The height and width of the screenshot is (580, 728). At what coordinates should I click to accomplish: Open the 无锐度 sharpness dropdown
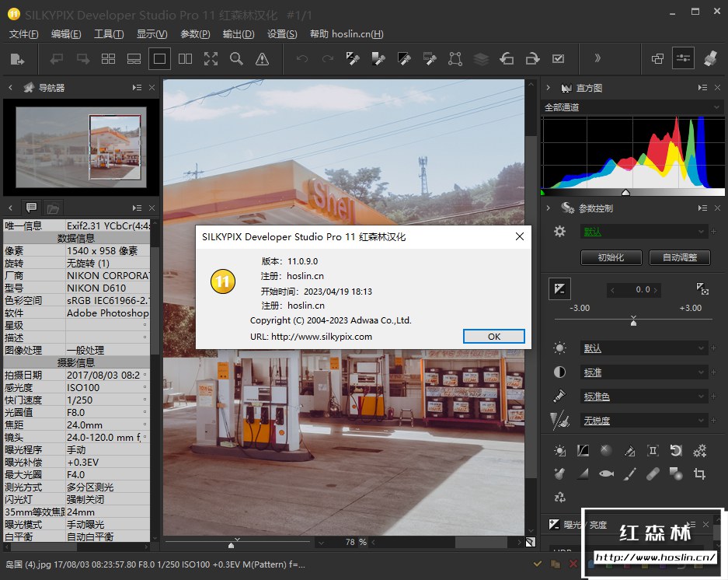(x=644, y=421)
